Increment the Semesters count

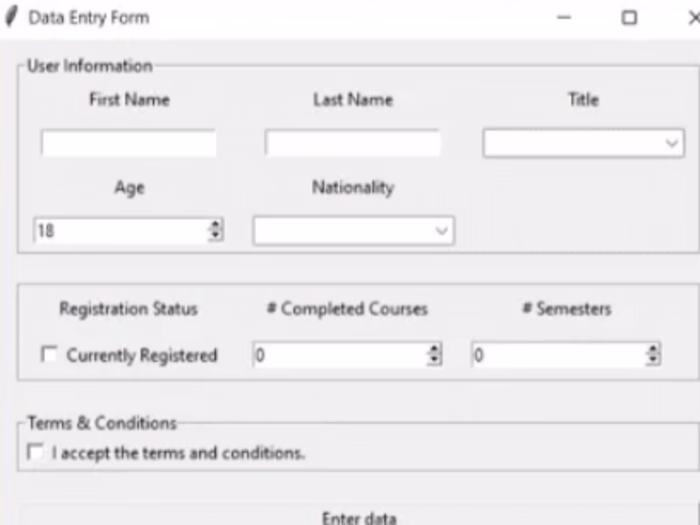653,349
